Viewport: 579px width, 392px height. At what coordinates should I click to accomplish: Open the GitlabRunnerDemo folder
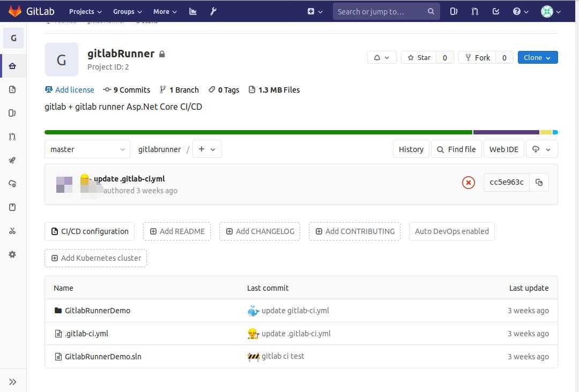click(x=98, y=311)
